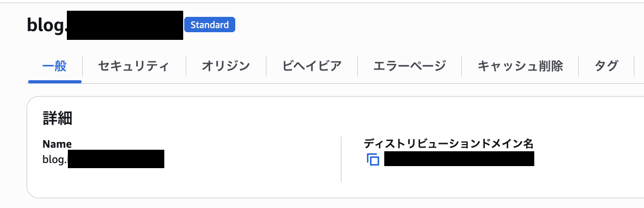Open the オリジン tab
Viewport: 644px width, 208px height.
click(226, 66)
